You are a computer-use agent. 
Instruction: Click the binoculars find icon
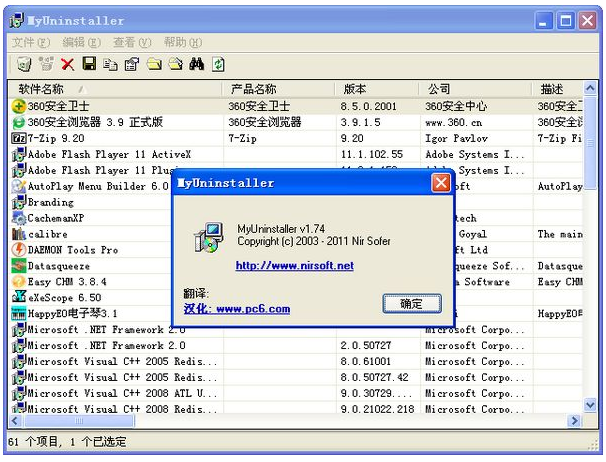coord(197,64)
